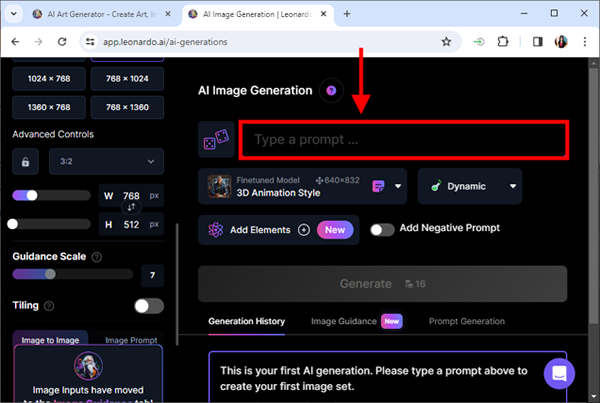Click the 3D Animation Style model thumbnail

click(x=219, y=186)
